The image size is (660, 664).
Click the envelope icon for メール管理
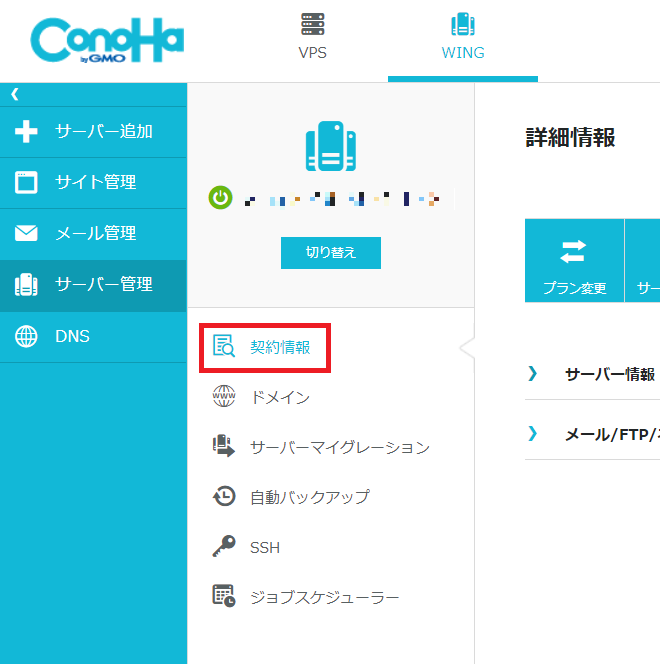(26, 234)
